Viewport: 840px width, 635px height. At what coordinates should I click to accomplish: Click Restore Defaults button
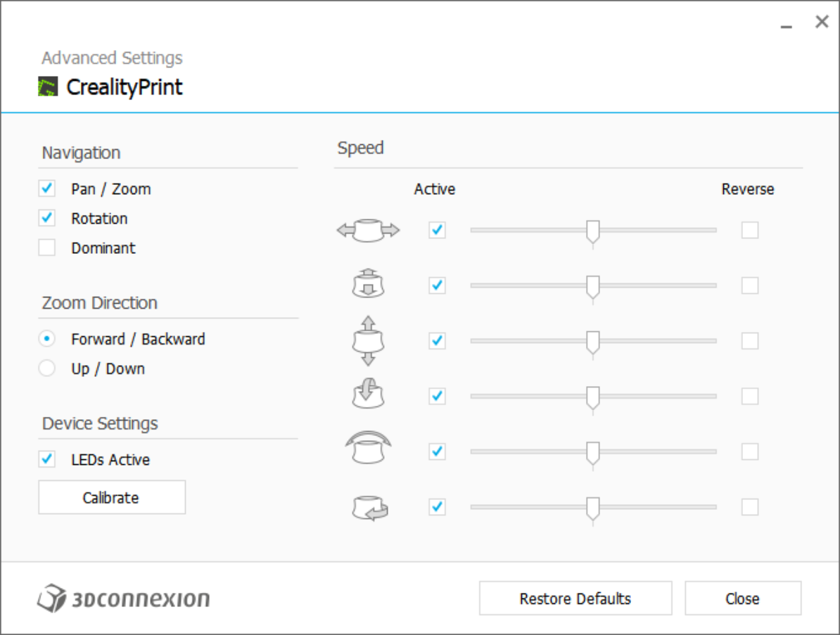(575, 598)
